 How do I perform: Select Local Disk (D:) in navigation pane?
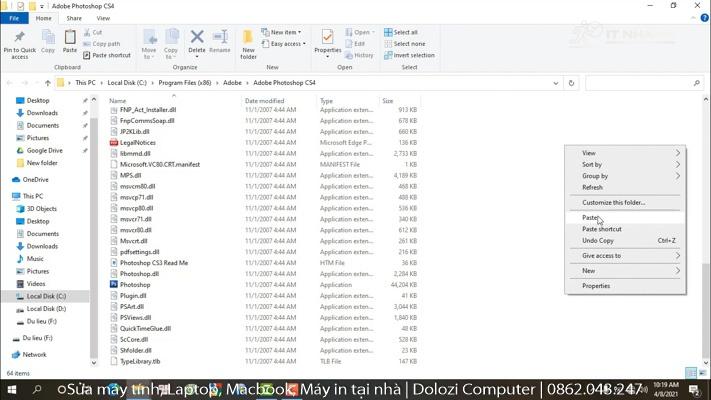[46, 308]
